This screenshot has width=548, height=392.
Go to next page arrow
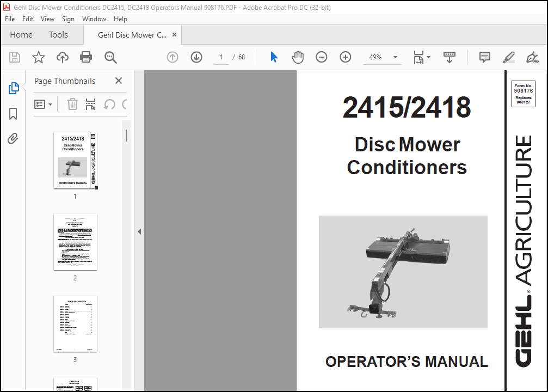click(x=196, y=57)
